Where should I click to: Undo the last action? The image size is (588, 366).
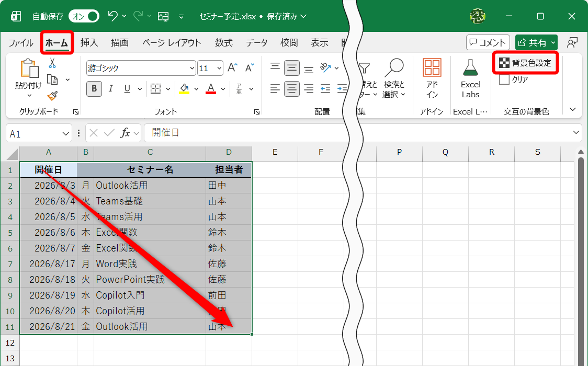(112, 16)
